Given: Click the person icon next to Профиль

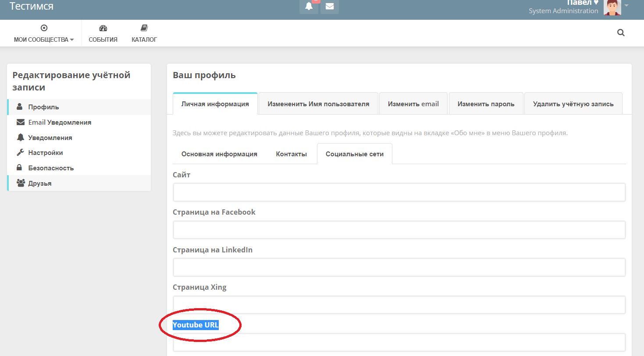Looking at the screenshot, I should click(19, 107).
